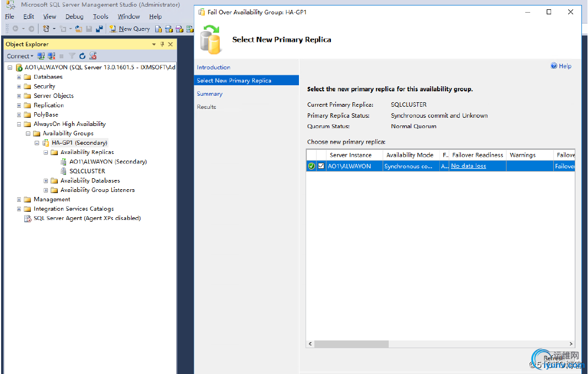Click the Help question mark icon
The width and height of the screenshot is (588, 374).
[x=553, y=66]
